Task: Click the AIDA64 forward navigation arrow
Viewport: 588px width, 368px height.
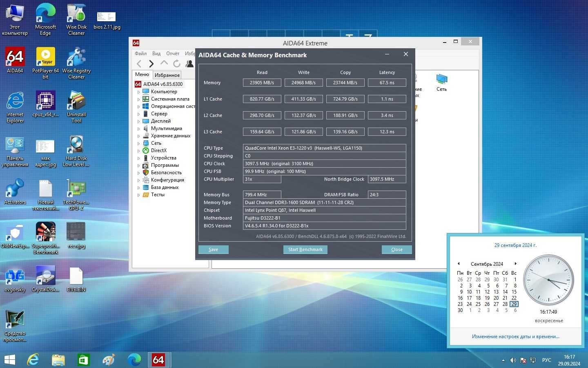Action: coord(151,63)
